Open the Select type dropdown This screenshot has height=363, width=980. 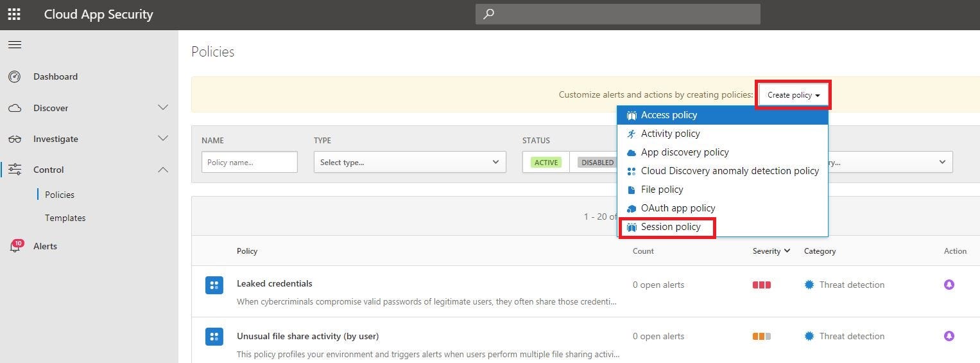409,162
